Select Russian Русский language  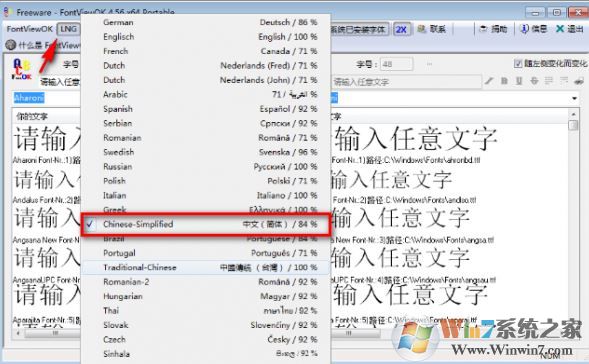206,166
